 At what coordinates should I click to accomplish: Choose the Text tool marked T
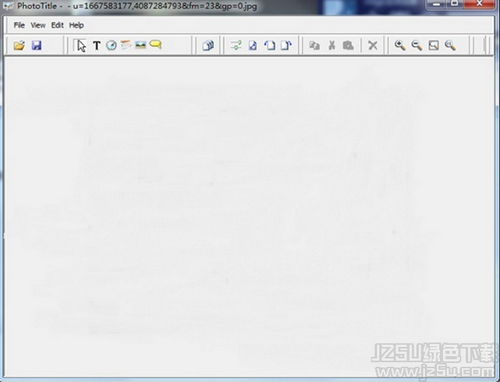point(97,45)
